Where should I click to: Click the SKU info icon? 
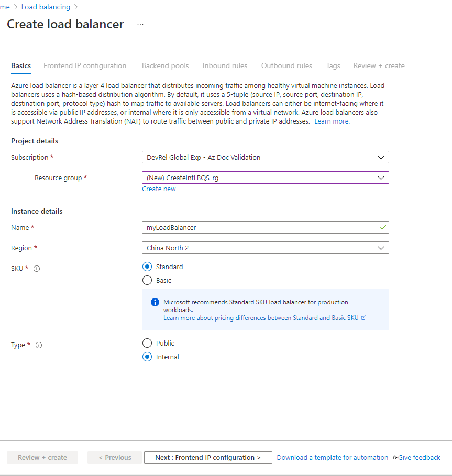pos(37,269)
